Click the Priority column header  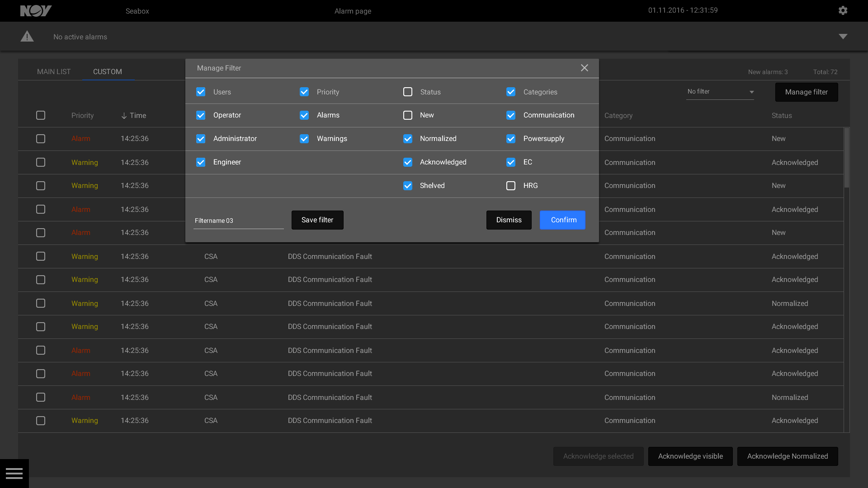point(82,116)
